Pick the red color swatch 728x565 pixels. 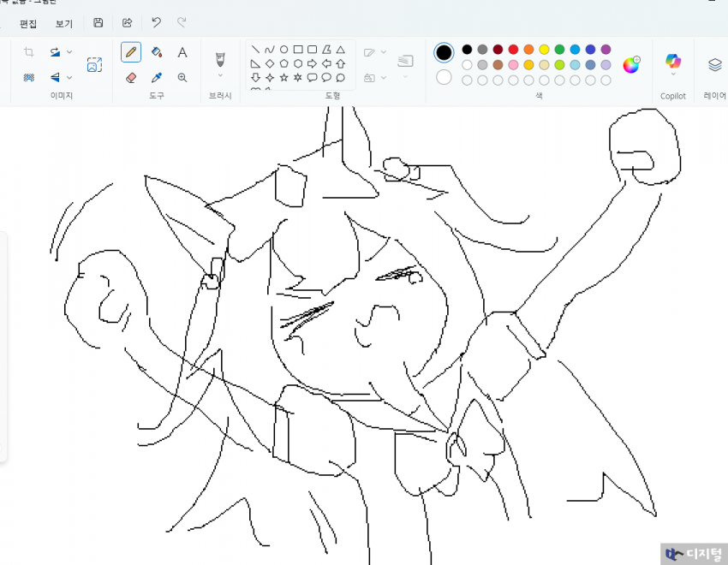click(513, 49)
